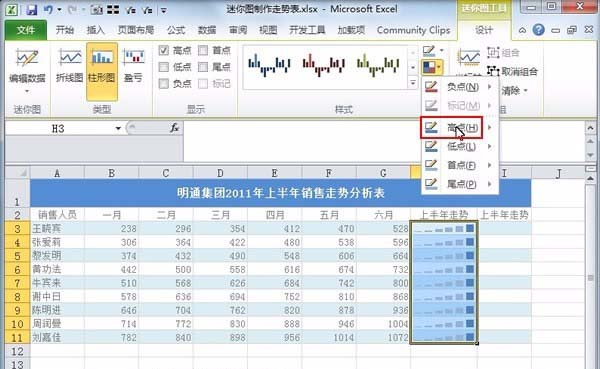Switch to the 设计 Design tab

(x=484, y=30)
